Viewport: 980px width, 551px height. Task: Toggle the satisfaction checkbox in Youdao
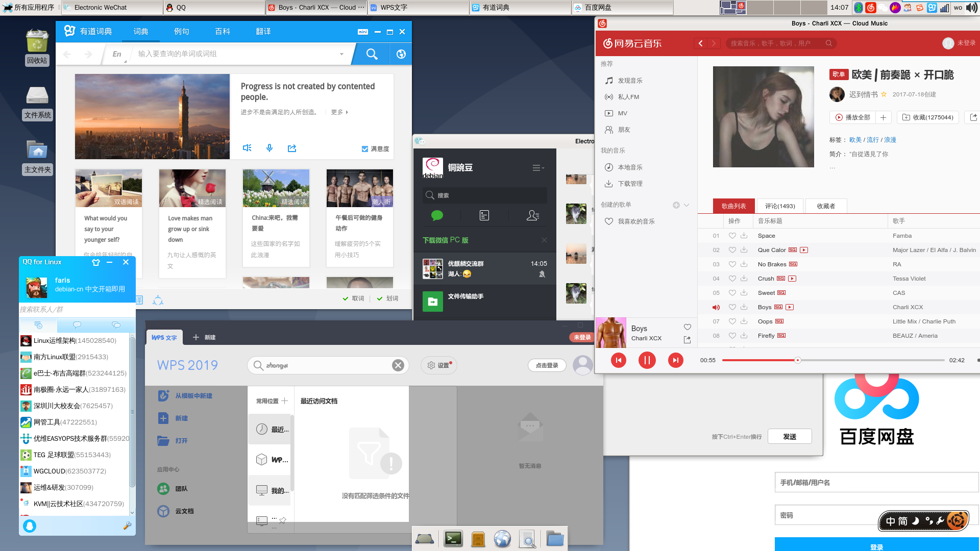point(365,149)
